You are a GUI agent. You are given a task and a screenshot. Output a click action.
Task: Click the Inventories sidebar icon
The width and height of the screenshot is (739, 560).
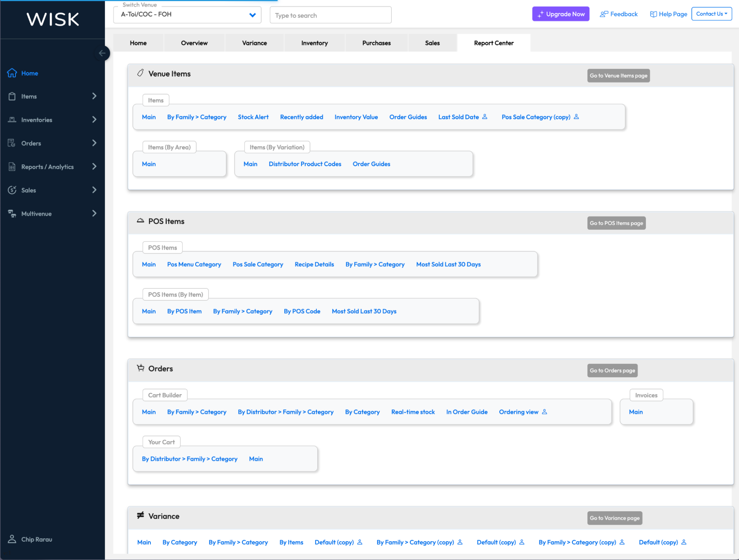click(12, 120)
